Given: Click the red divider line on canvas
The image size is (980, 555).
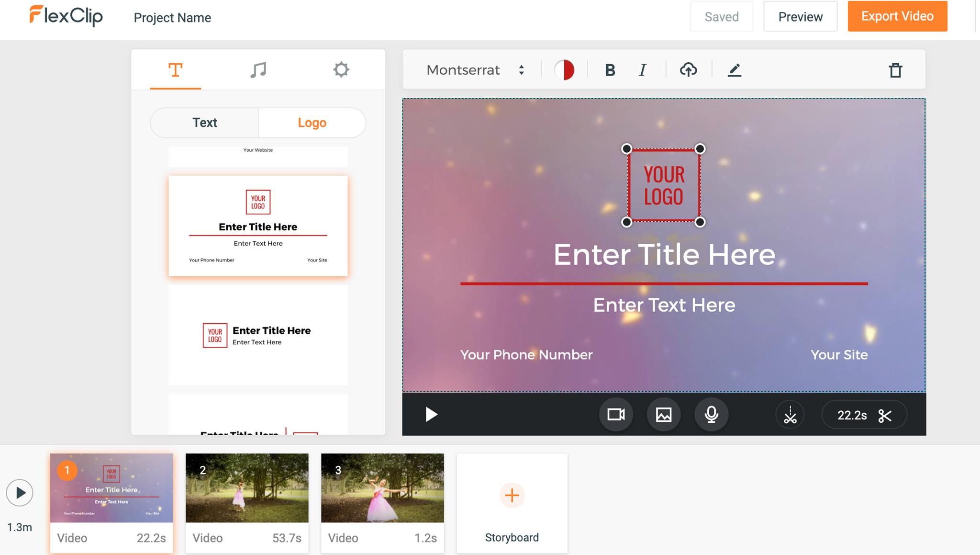Looking at the screenshot, I should 664,283.
